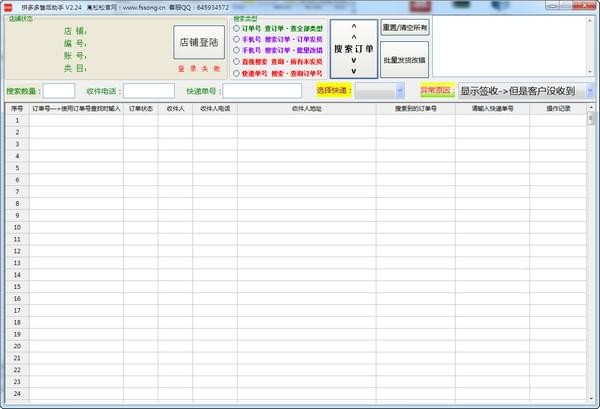This screenshot has height=409, width=600.
Task: Select row number 10 in the table
Action: (17, 227)
